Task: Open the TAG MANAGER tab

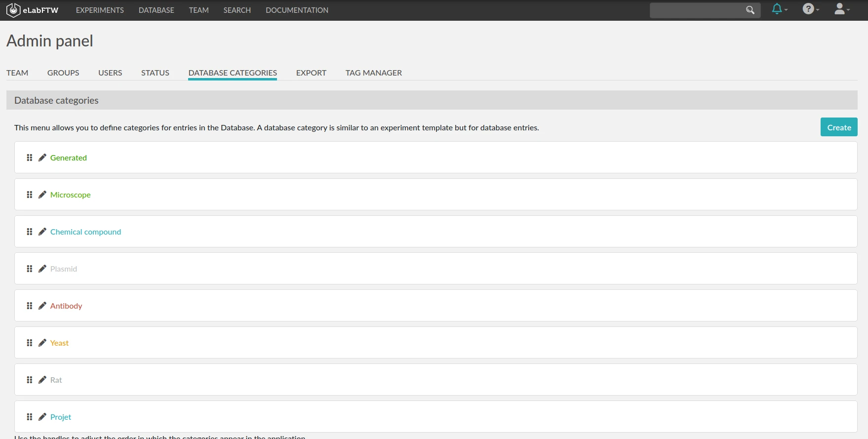Action: [374, 73]
